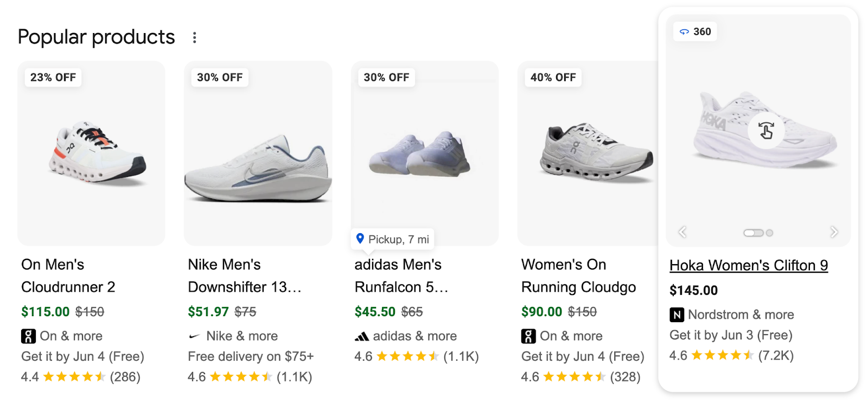This screenshot has width=868, height=404.
Task: Click the 23% OFF badge on Cloudrunner 2
Action: tap(52, 77)
